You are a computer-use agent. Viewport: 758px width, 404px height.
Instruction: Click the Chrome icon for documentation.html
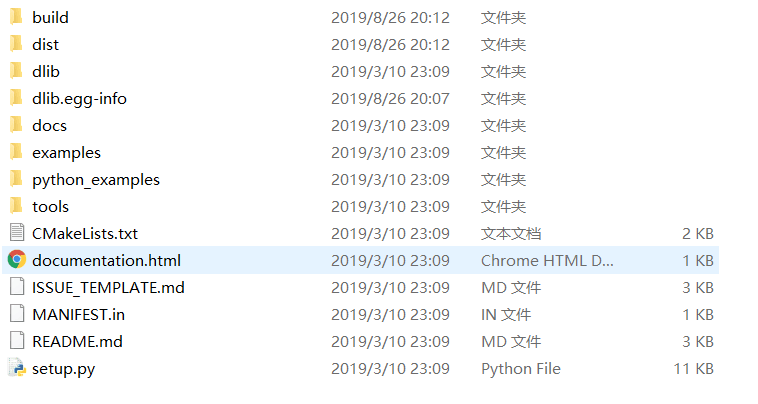click(16, 260)
